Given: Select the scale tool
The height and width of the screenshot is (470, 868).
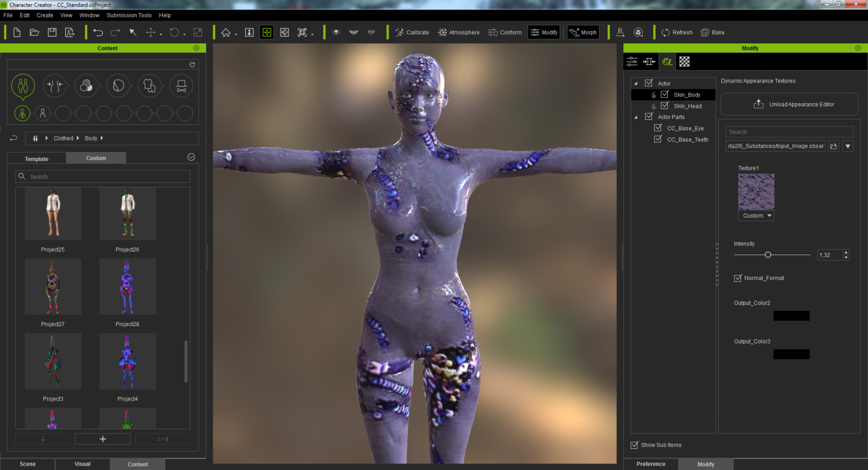Looking at the screenshot, I should [x=197, y=33].
